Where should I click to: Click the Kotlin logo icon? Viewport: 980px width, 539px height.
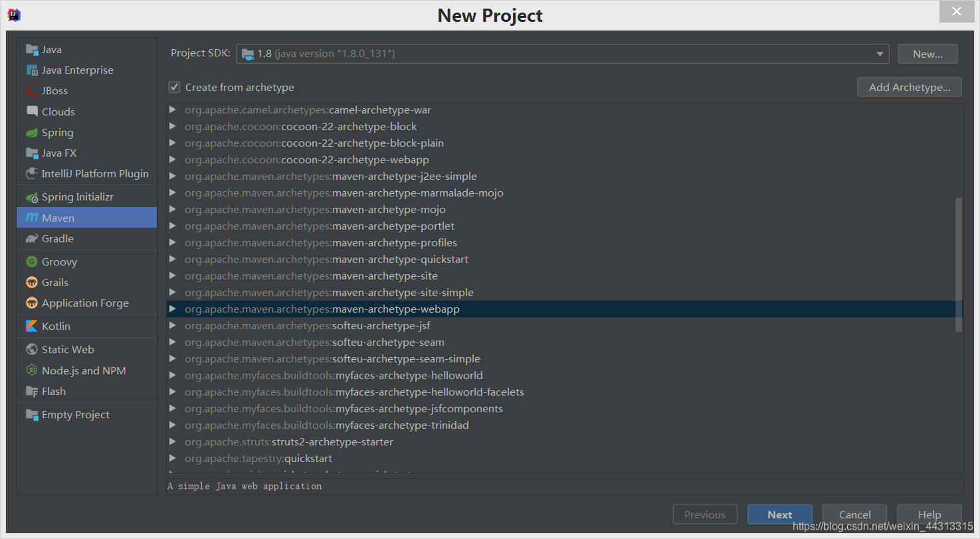pyautogui.click(x=32, y=326)
